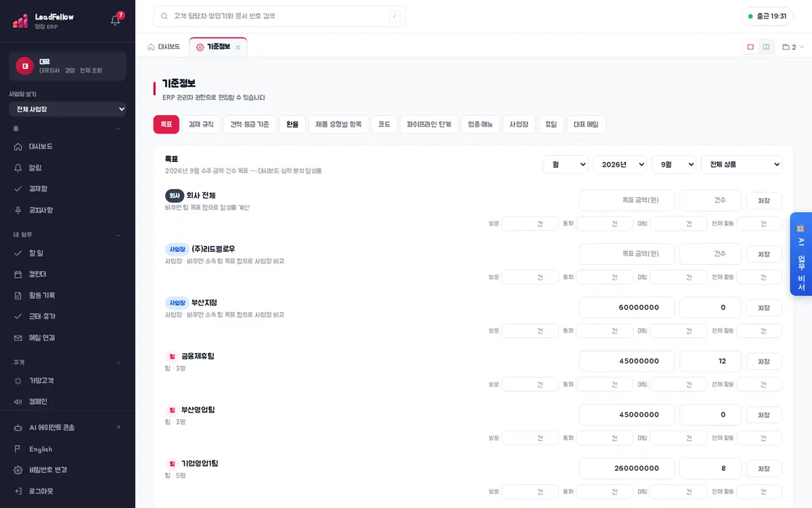Viewport: 812px width, 508px height.
Task: Click the 가망고객 sparkle icon
Action: (x=18, y=381)
